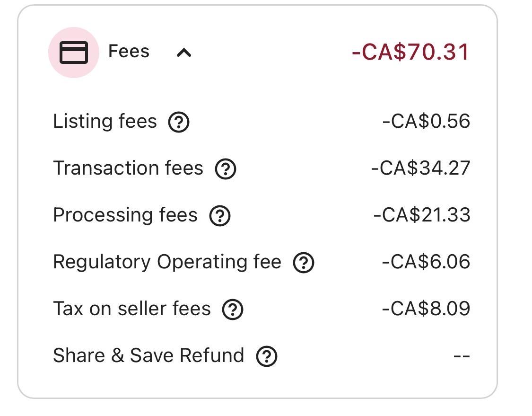The image size is (532, 416).
Task: Open Share & Save Refund info icon
Action: tap(267, 356)
